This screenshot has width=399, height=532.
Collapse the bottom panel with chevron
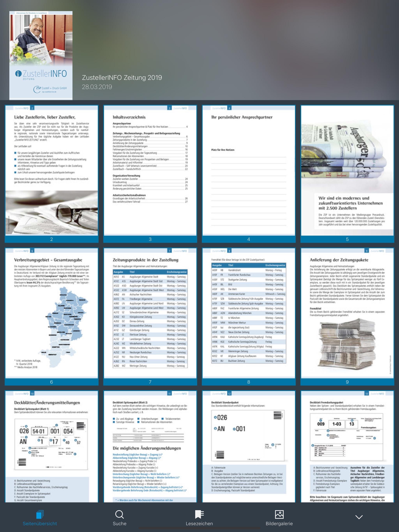tap(359, 517)
